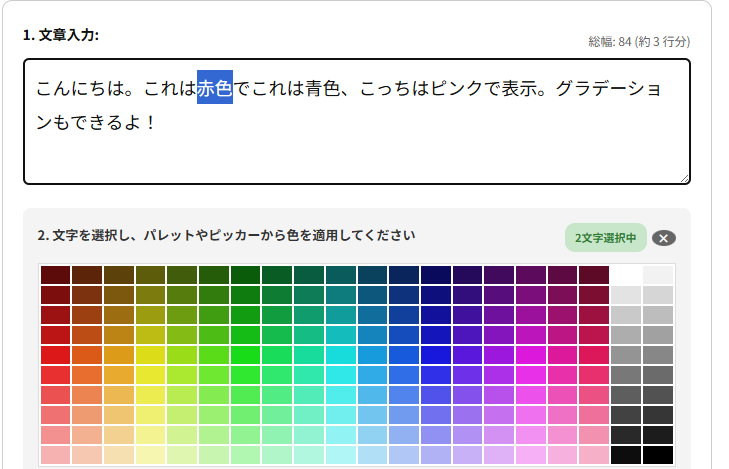The width and height of the screenshot is (729, 469).
Task: Select the white swatch atop the grayscale column
Action: pos(626,275)
